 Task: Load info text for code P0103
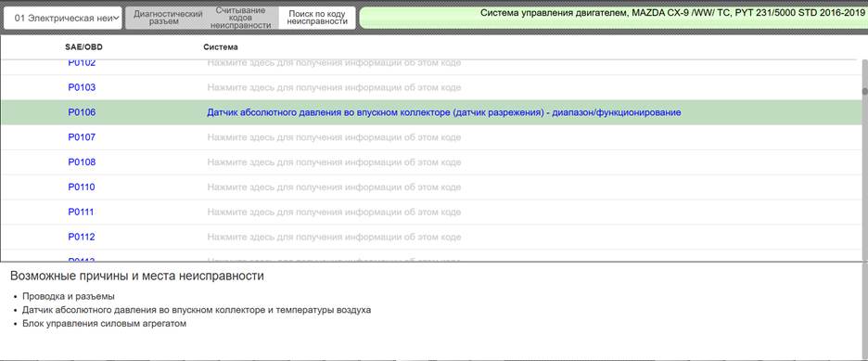point(335,87)
